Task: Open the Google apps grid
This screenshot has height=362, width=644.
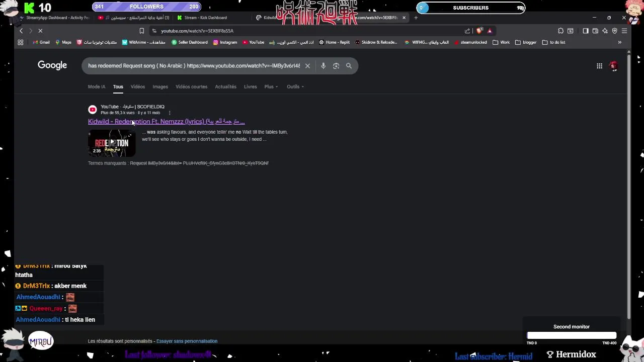Action: pos(599,66)
